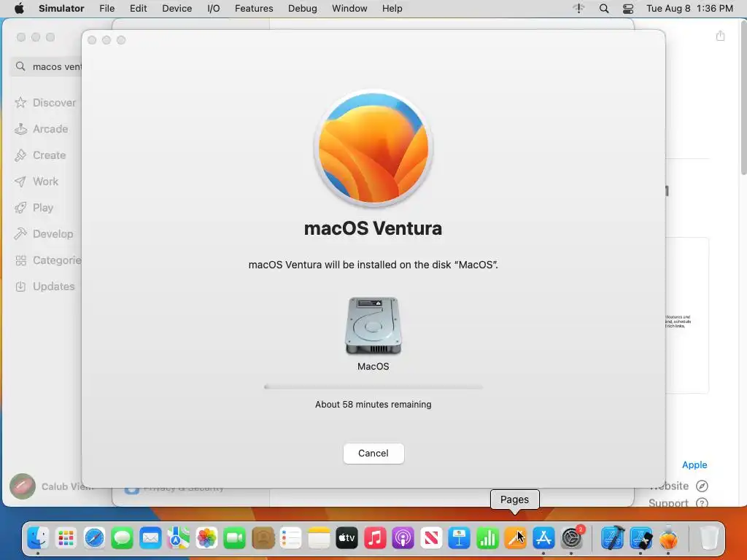Open Messages app in the dock
This screenshot has height=560, width=747.
pos(122,539)
